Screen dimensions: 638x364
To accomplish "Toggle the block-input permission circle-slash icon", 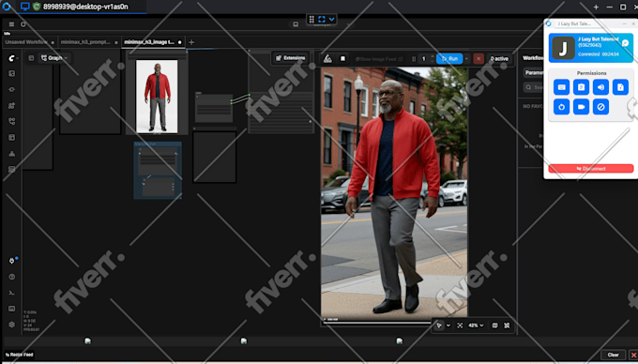I will tap(600, 107).
